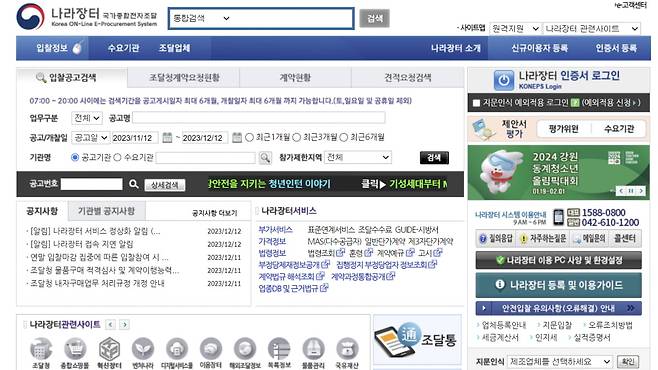Open the 조달통 mobile app banner
The width and height of the screenshot is (658, 370).
click(417, 339)
